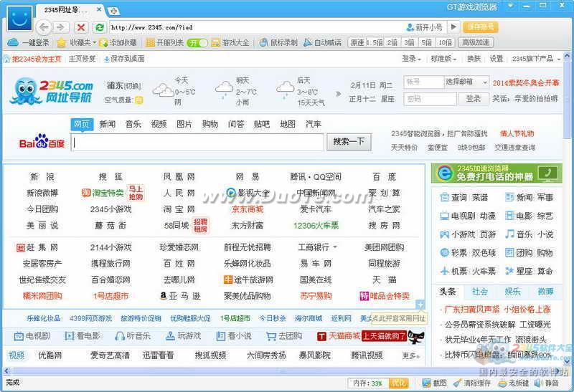Click 2345加速浏览器 banner
574x392 pixels.
point(497,173)
